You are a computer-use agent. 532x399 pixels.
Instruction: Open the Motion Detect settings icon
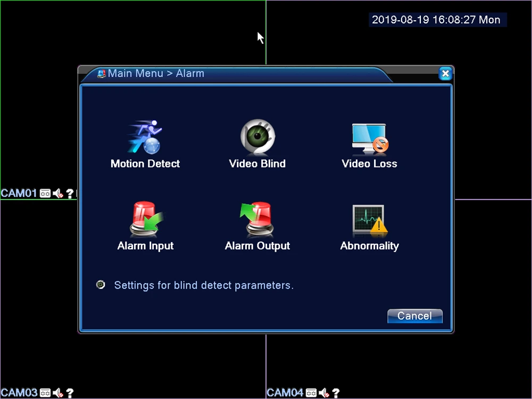145,137
